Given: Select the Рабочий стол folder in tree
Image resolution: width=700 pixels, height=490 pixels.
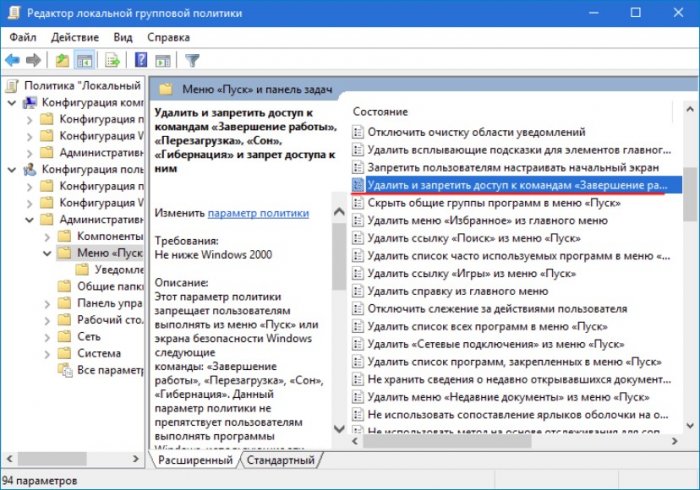Looking at the screenshot, I should pyautogui.click(x=101, y=320).
